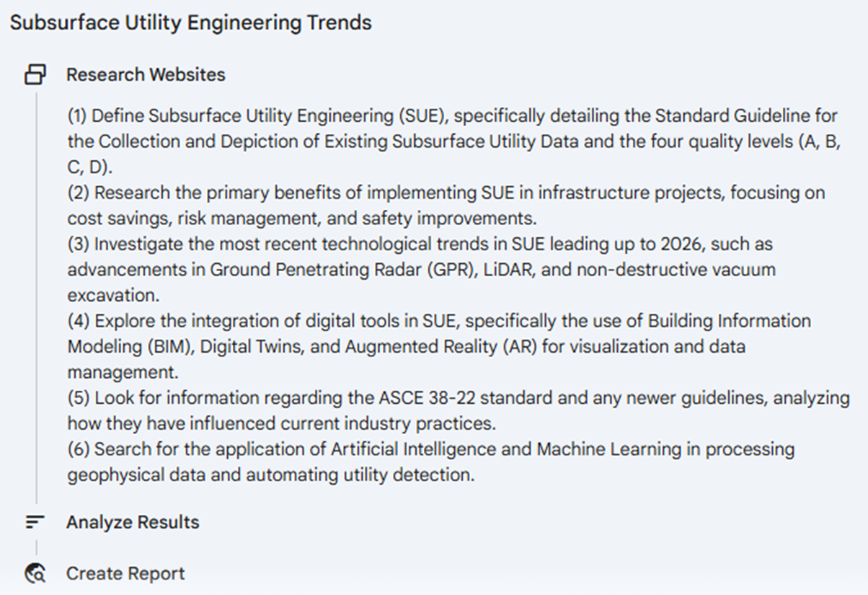Screen dimensions: 868x595
Task: Click the Research Websites icon
Action: (35, 74)
